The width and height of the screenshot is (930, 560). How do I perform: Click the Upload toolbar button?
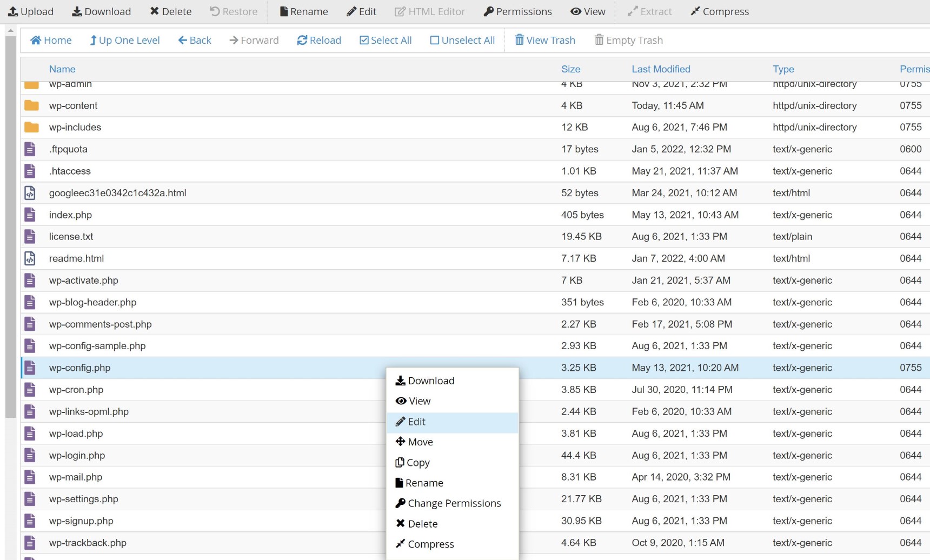point(31,11)
